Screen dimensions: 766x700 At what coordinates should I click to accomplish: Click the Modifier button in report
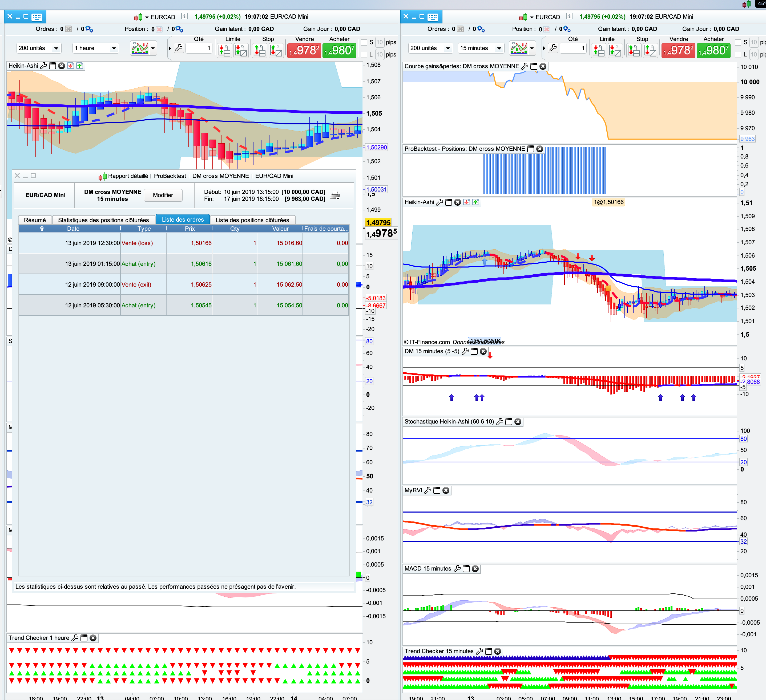[163, 195]
